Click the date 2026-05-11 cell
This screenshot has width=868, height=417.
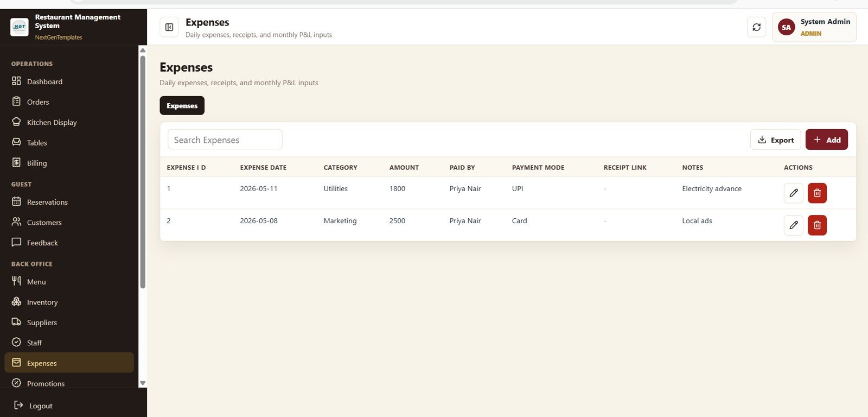coord(258,188)
